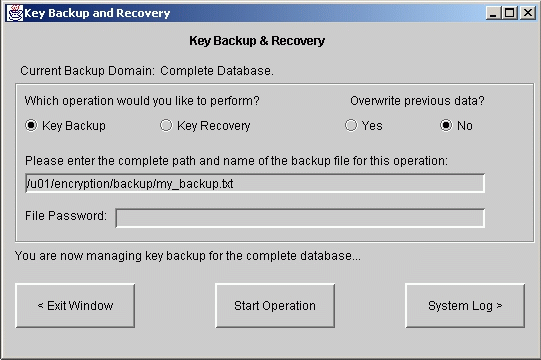Click the Java app icon in title bar
Viewport: 541px width, 360px height.
click(14, 13)
